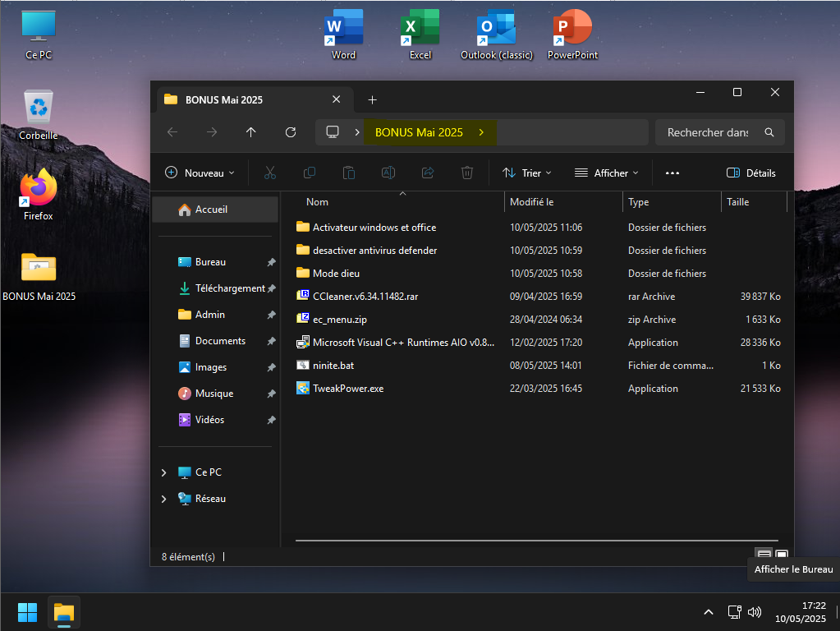840x631 pixels.
Task: Toggle the Détails pane
Action: [x=751, y=173]
